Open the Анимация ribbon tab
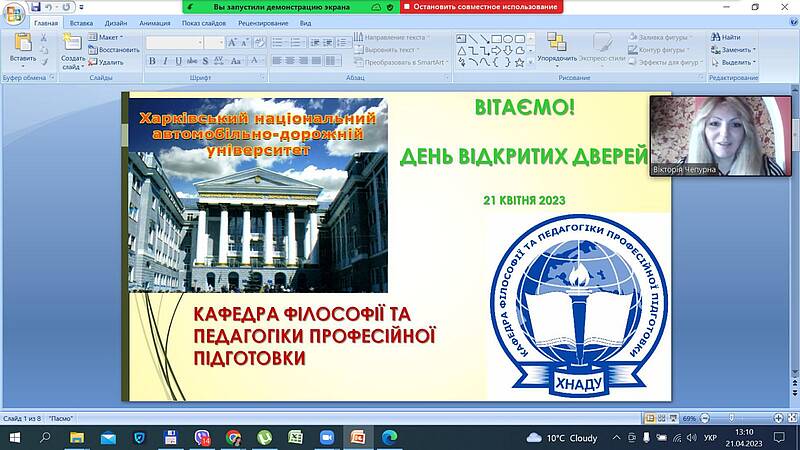 pyautogui.click(x=155, y=23)
